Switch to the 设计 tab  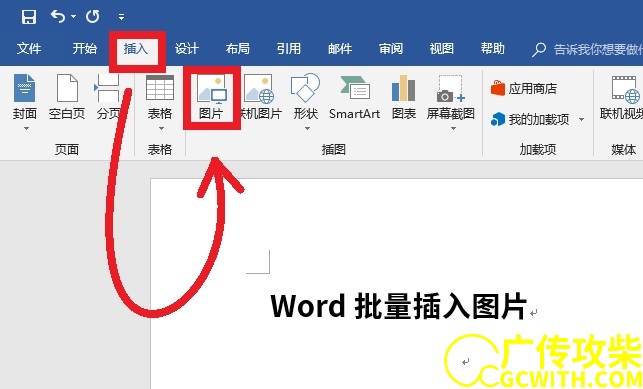(187, 48)
